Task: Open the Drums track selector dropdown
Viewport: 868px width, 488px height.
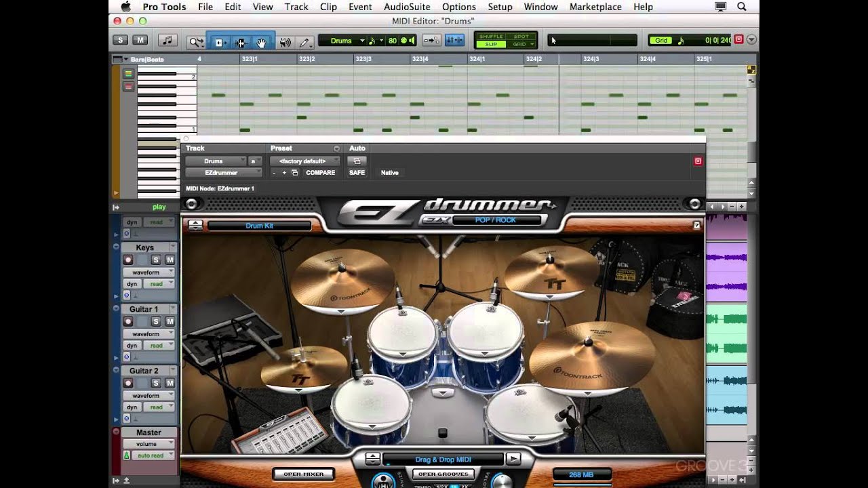Action: (x=347, y=41)
